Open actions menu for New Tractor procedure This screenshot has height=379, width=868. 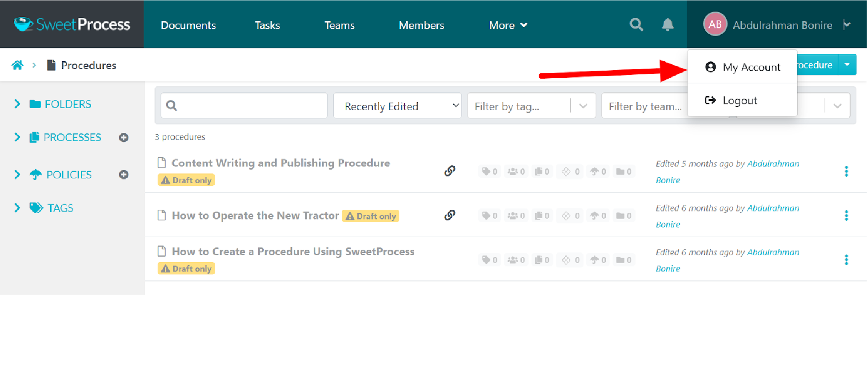pyautogui.click(x=846, y=215)
